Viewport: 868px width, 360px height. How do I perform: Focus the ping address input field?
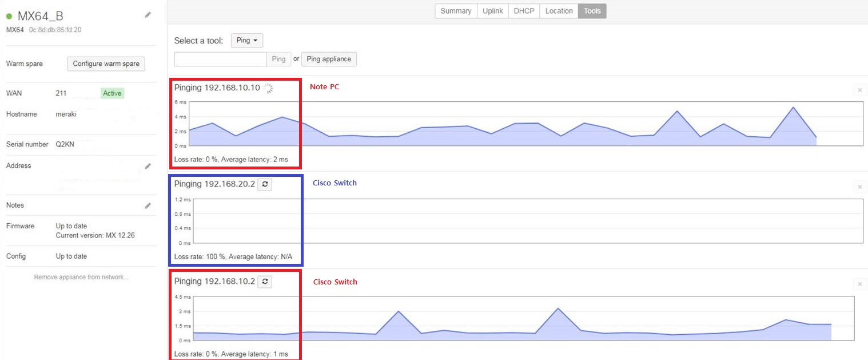click(x=220, y=59)
